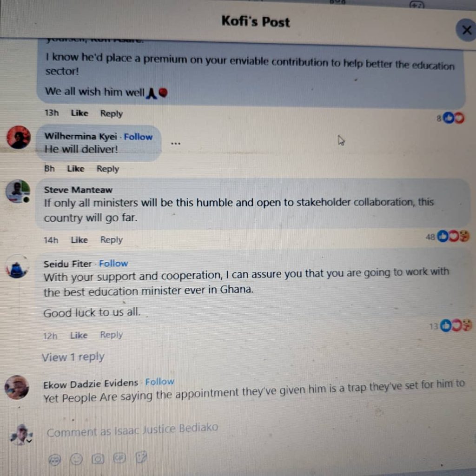Like Wilhermina Kyei's comment
Image resolution: width=476 pixels, height=476 pixels.
click(x=76, y=169)
